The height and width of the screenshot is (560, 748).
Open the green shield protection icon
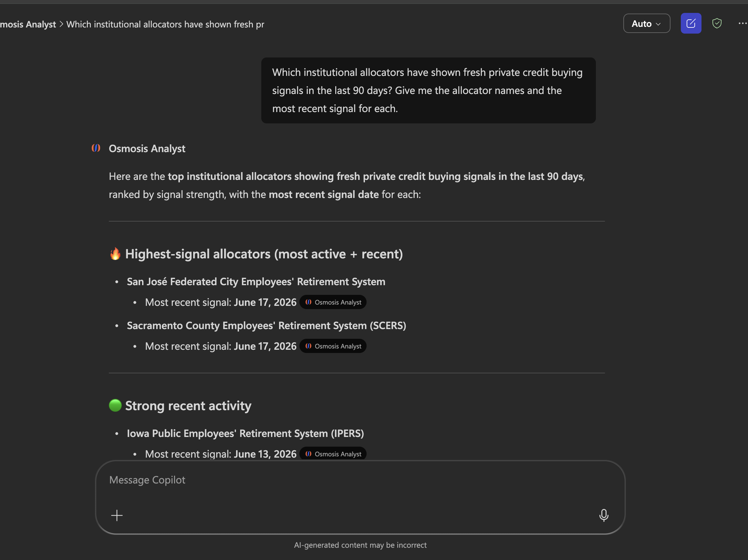pos(717,23)
